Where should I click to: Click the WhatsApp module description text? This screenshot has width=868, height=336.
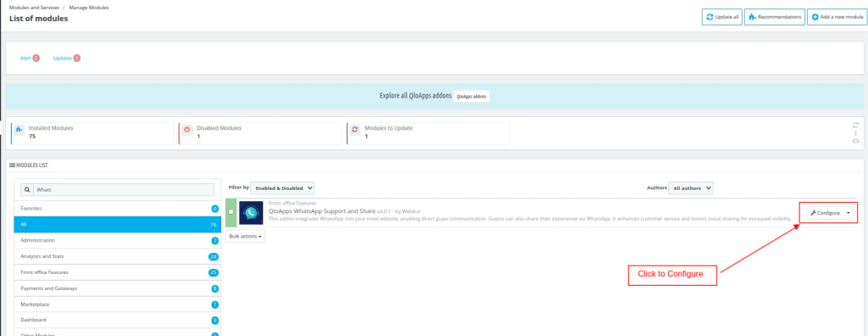coord(530,219)
